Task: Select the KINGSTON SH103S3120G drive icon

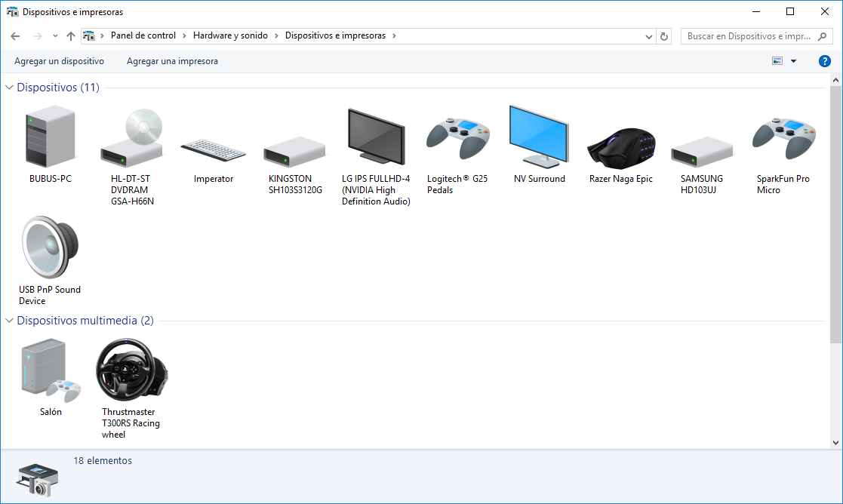Action: point(294,151)
